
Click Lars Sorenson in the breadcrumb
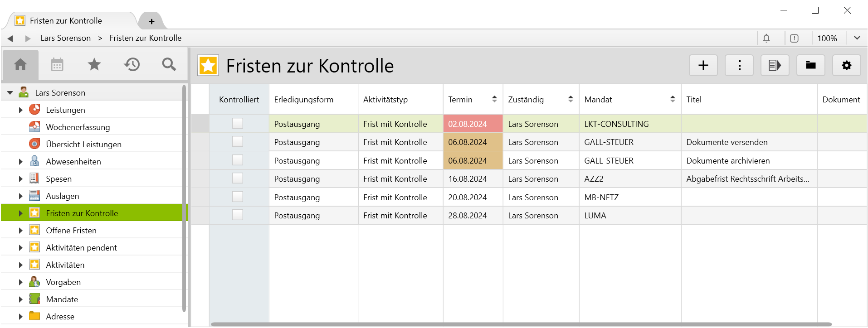coord(66,38)
